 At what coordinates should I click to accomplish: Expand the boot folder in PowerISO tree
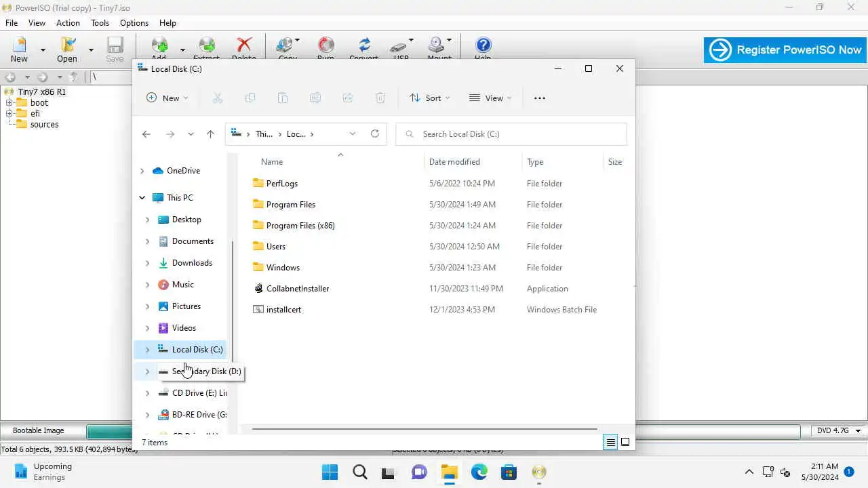pos(9,103)
